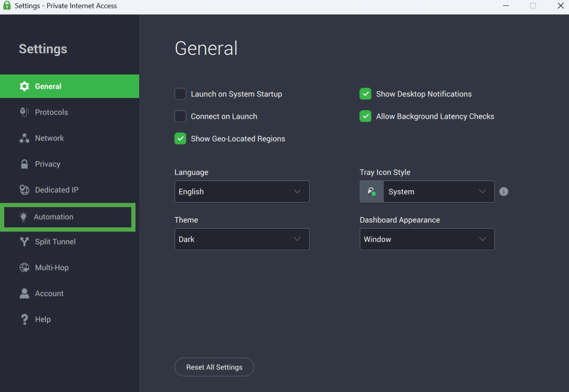Image resolution: width=569 pixels, height=392 pixels.
Task: Click the Split Tunnel fork icon
Action: click(x=24, y=242)
